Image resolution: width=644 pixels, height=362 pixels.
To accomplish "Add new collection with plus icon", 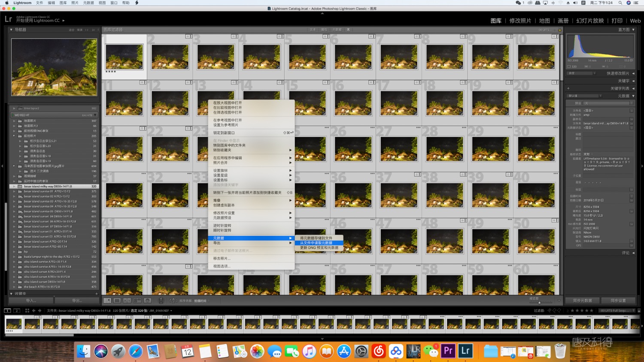I will click(96, 294).
